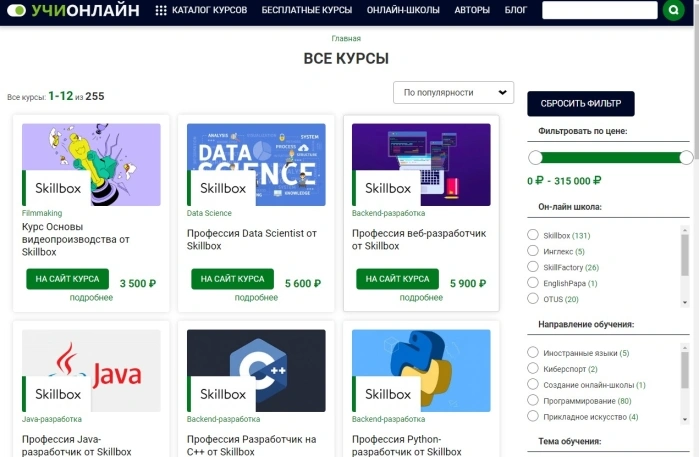Viewport: 699px width, 457px height.
Task: Click the grid icon beside Каталог курсов
Action: click(161, 10)
